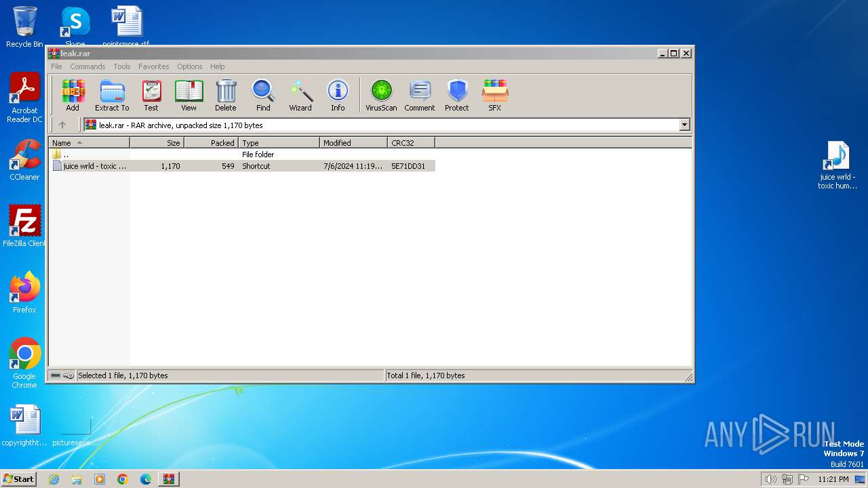Click the CRC32 value 5E71DD31

(x=408, y=166)
